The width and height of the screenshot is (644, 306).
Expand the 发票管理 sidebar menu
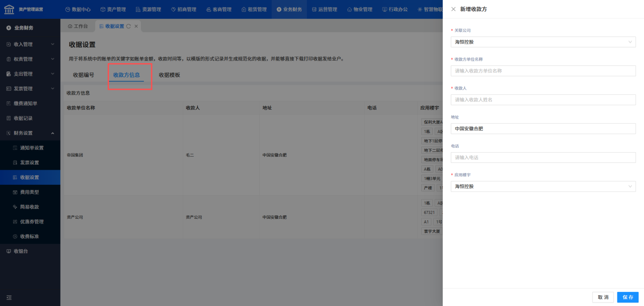click(30, 89)
